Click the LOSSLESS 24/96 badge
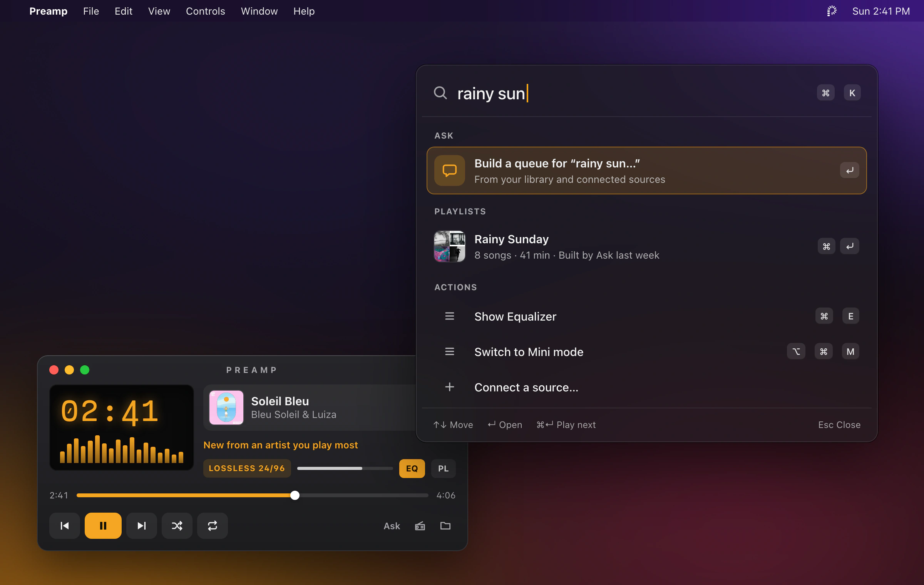Viewport: 924px width, 585px height. (x=247, y=468)
